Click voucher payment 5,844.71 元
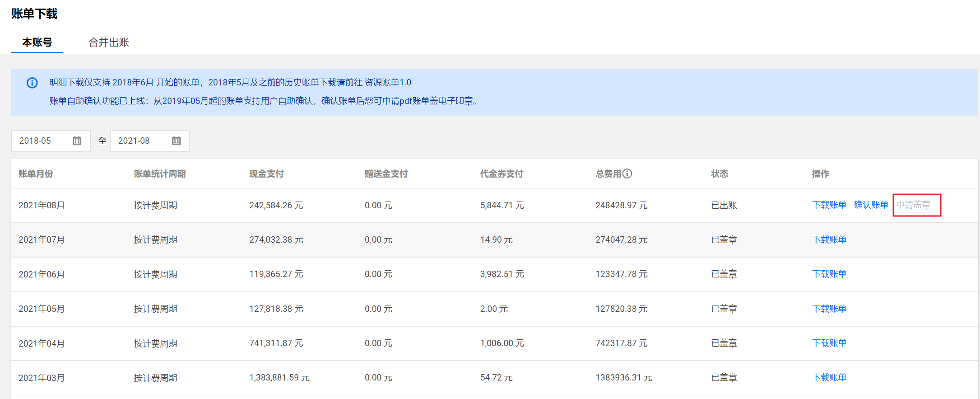The width and height of the screenshot is (980, 399). pos(502,205)
